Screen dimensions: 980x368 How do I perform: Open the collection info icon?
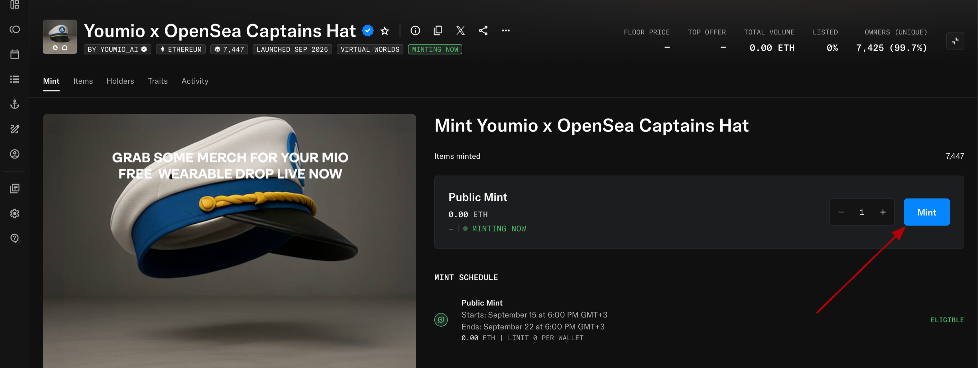click(415, 31)
